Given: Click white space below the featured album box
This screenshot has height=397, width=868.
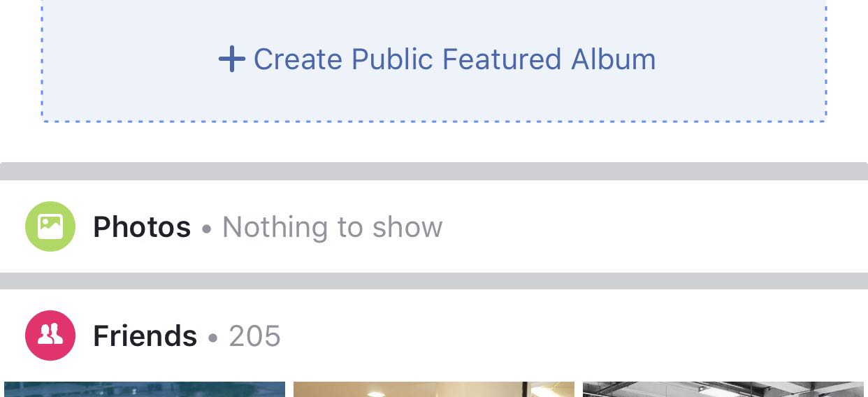Looking at the screenshot, I should (433, 143).
